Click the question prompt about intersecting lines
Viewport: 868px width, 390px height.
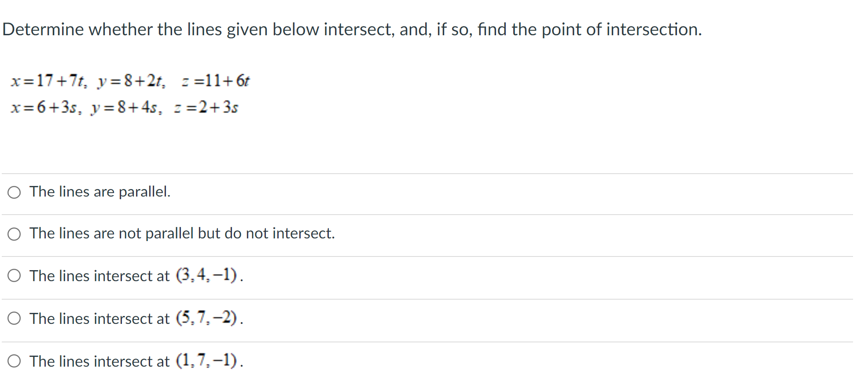click(x=352, y=29)
